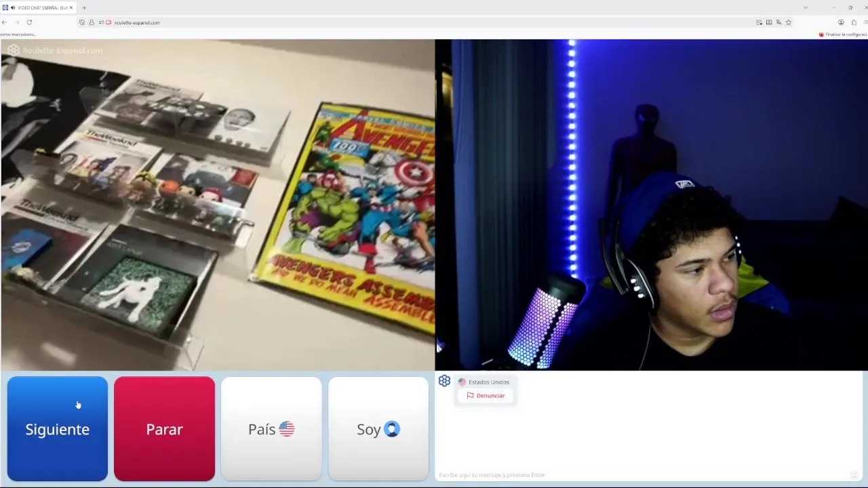Click the US flag on País button

click(x=286, y=429)
